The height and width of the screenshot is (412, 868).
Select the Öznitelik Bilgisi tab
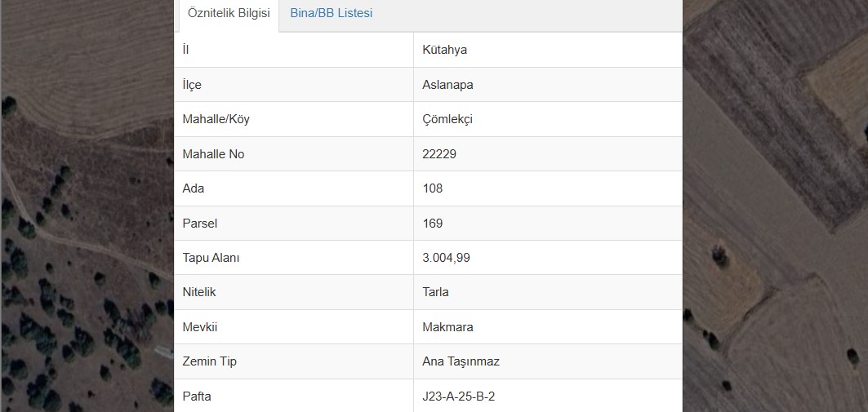click(229, 14)
